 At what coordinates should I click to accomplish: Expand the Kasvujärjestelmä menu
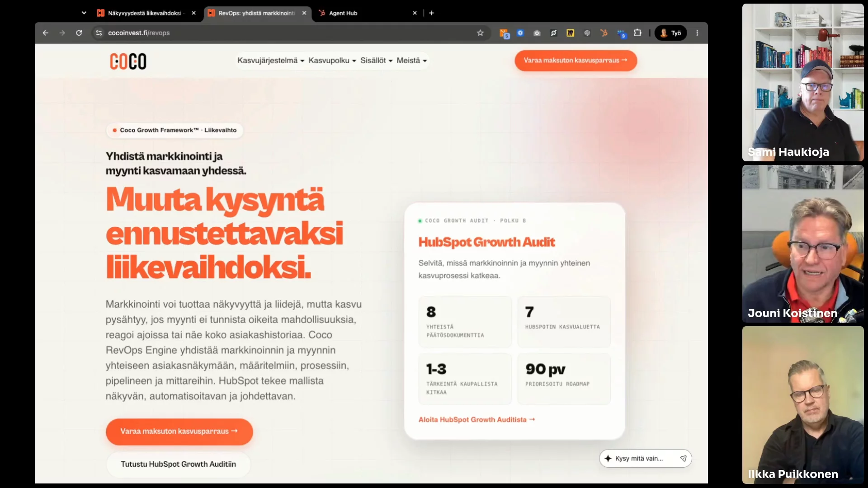pyautogui.click(x=271, y=61)
